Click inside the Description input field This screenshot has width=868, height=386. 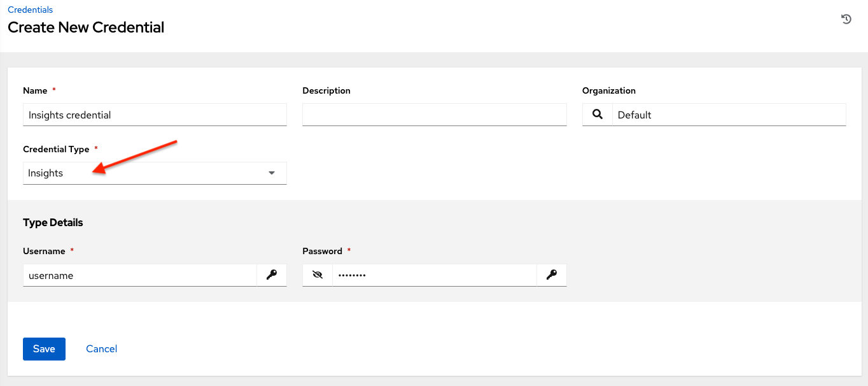434,115
